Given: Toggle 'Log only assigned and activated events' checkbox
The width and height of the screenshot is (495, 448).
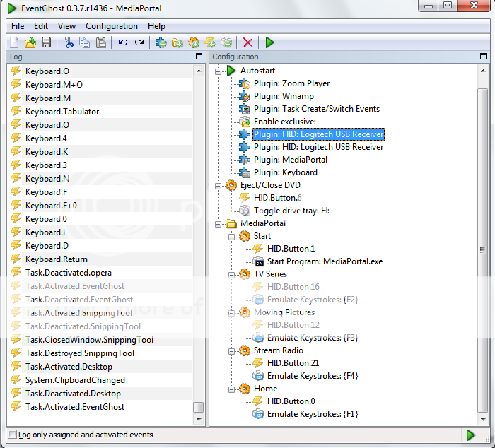Looking at the screenshot, I should (12, 435).
